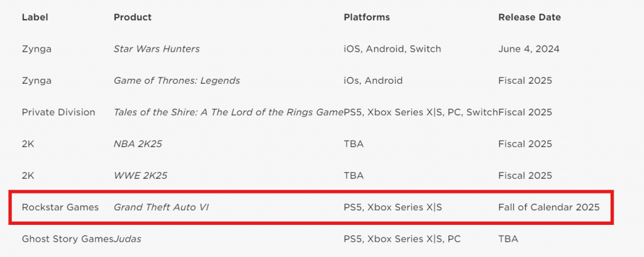644x257 pixels.
Task: Select Game of Thrones: Legends title
Action: click(177, 81)
